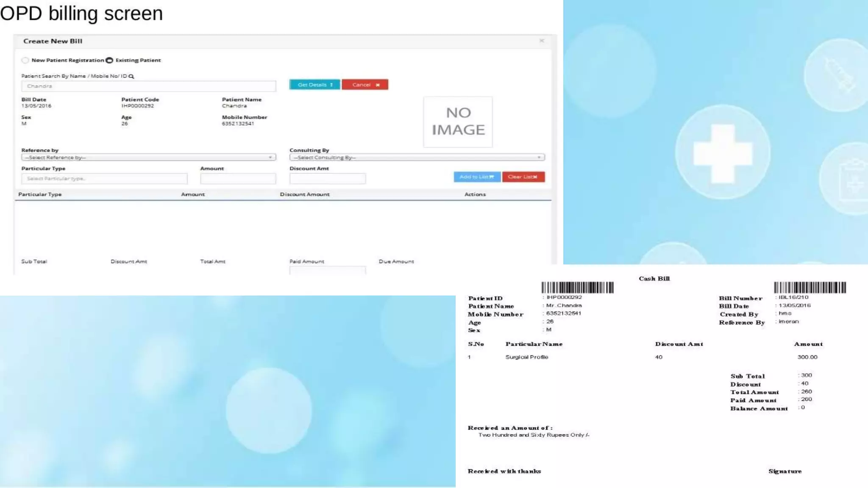The image size is (868, 488).
Task: Click bill number IBL16/210 on receipt
Action: [x=793, y=297]
